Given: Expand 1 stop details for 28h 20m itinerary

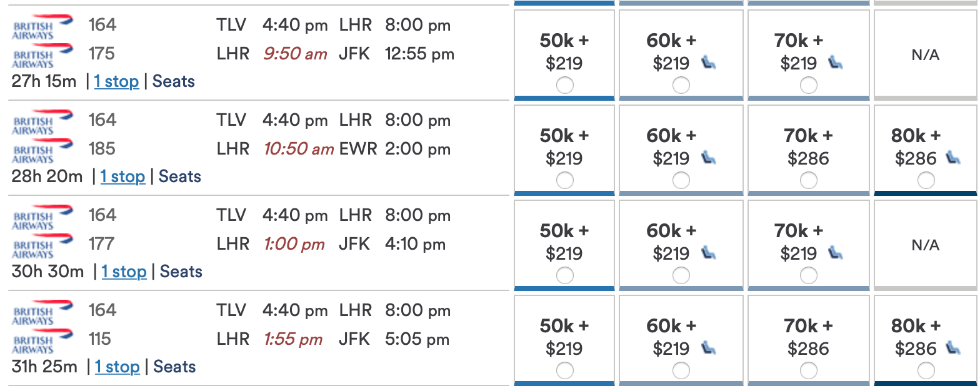Looking at the screenshot, I should click(x=122, y=176).
